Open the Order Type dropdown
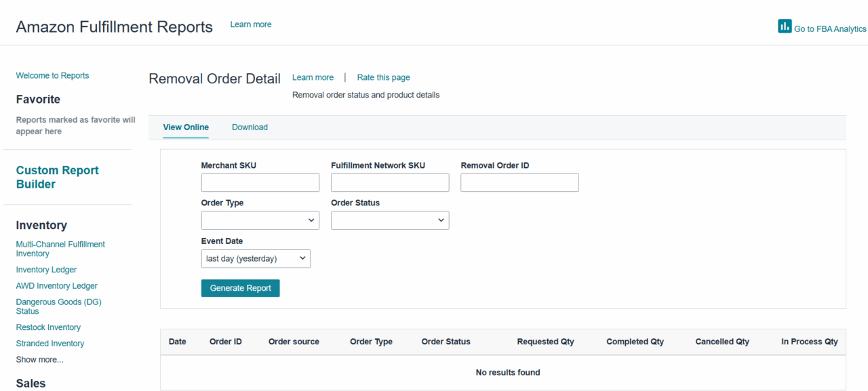 260,220
